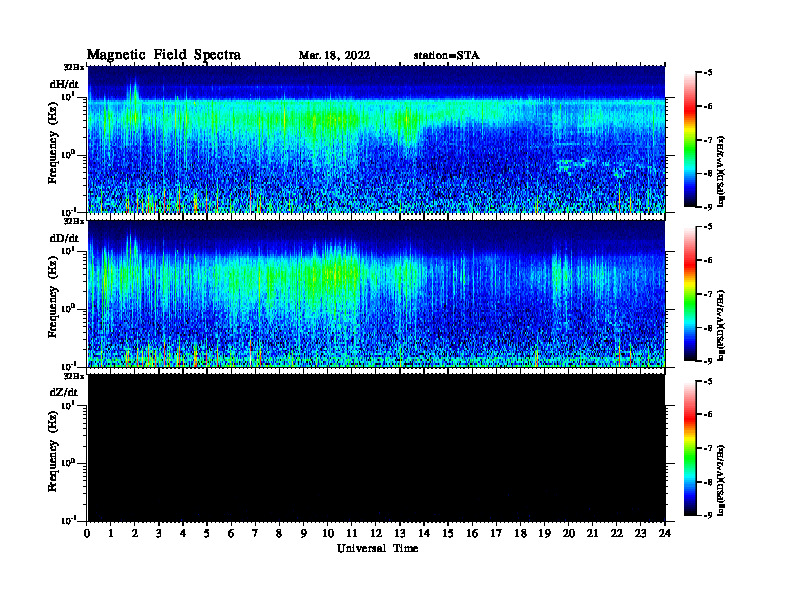
Task: Click hour tick label "6" on time axis
Action: pyautogui.click(x=231, y=534)
